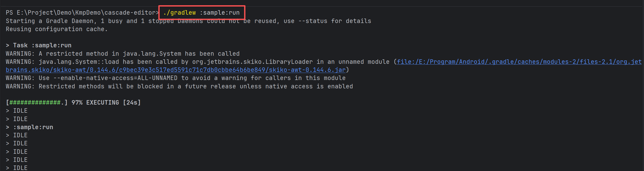Click the 'Reusing configuration cache.' line
Viewport: 644px width, 171px height.
tap(57, 29)
